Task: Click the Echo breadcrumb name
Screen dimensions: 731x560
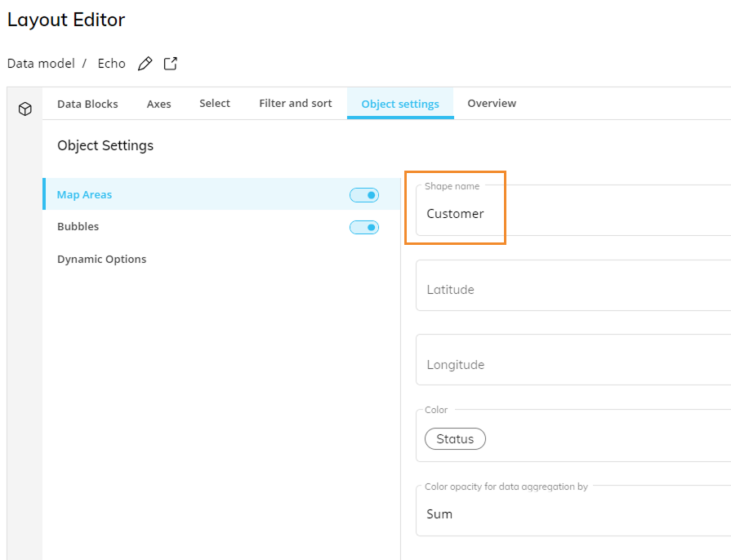Action: click(x=111, y=64)
